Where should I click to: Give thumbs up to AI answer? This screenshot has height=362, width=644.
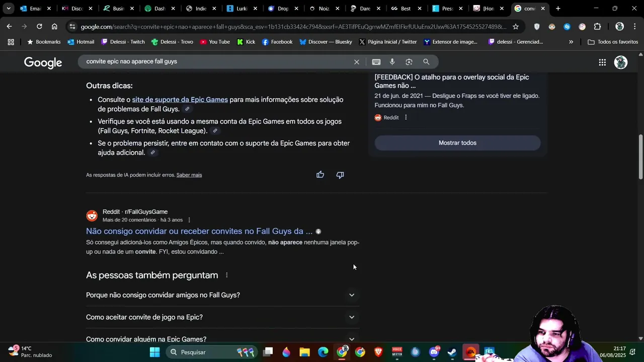click(320, 175)
